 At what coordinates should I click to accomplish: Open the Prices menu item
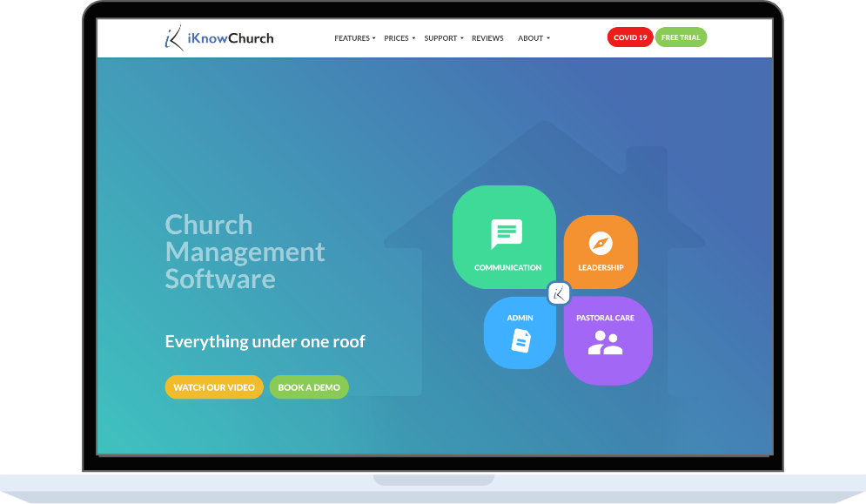click(397, 38)
